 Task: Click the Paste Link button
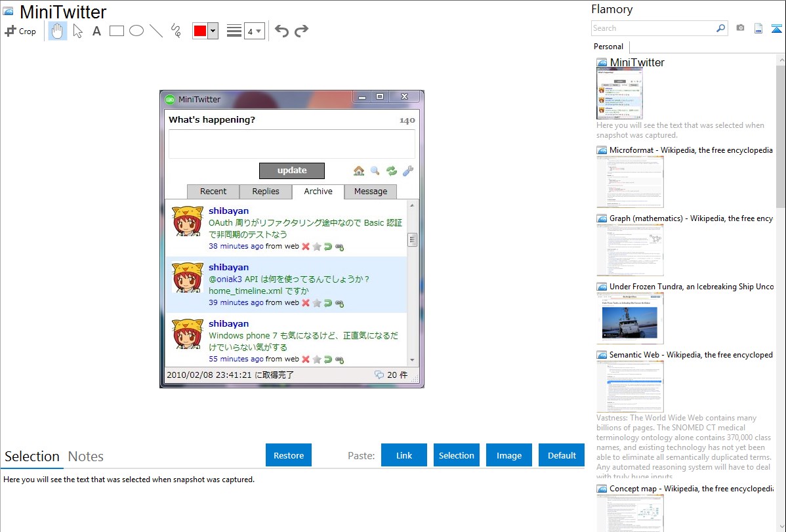[404, 455]
